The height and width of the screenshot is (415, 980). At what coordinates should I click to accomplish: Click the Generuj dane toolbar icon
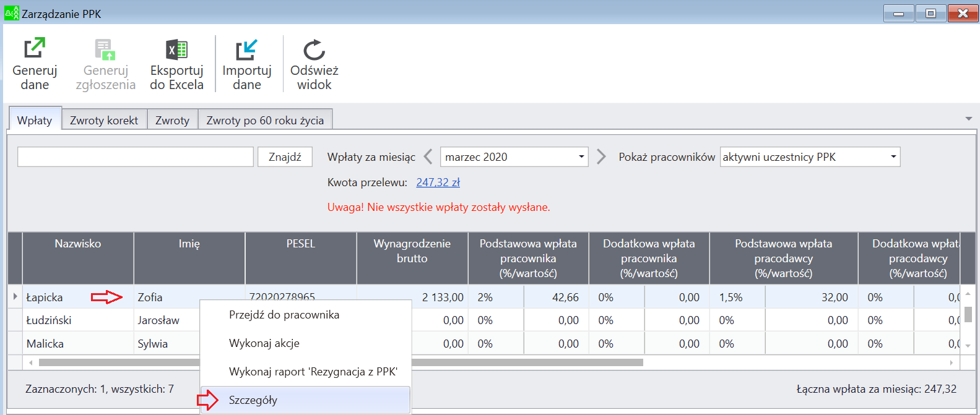(x=35, y=64)
